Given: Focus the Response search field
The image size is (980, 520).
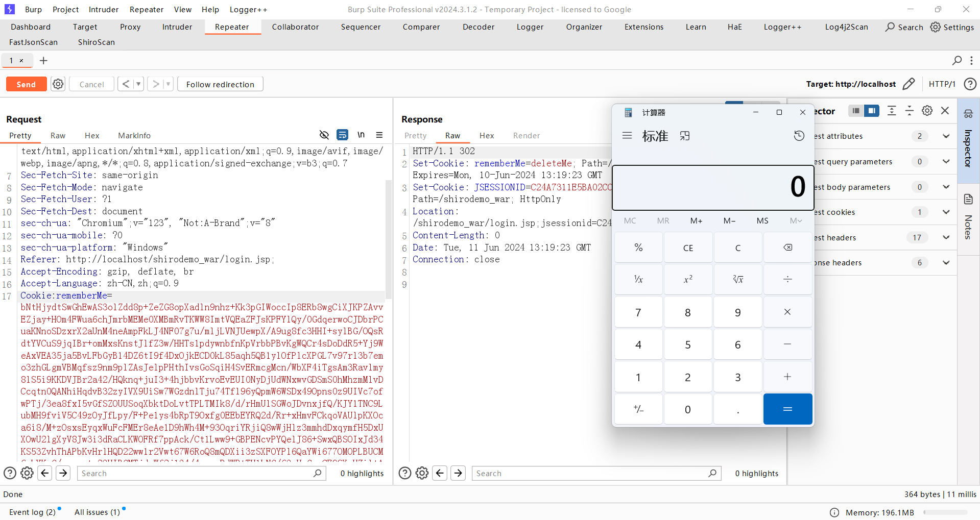Looking at the screenshot, I should pos(596,473).
